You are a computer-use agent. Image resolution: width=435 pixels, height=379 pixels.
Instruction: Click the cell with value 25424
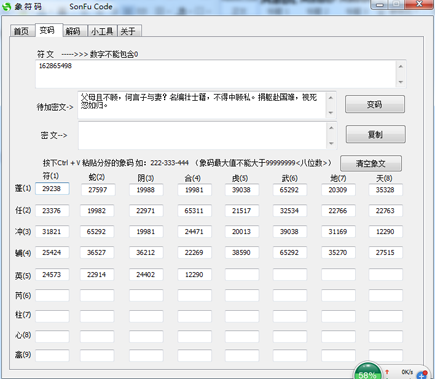[x=52, y=253]
